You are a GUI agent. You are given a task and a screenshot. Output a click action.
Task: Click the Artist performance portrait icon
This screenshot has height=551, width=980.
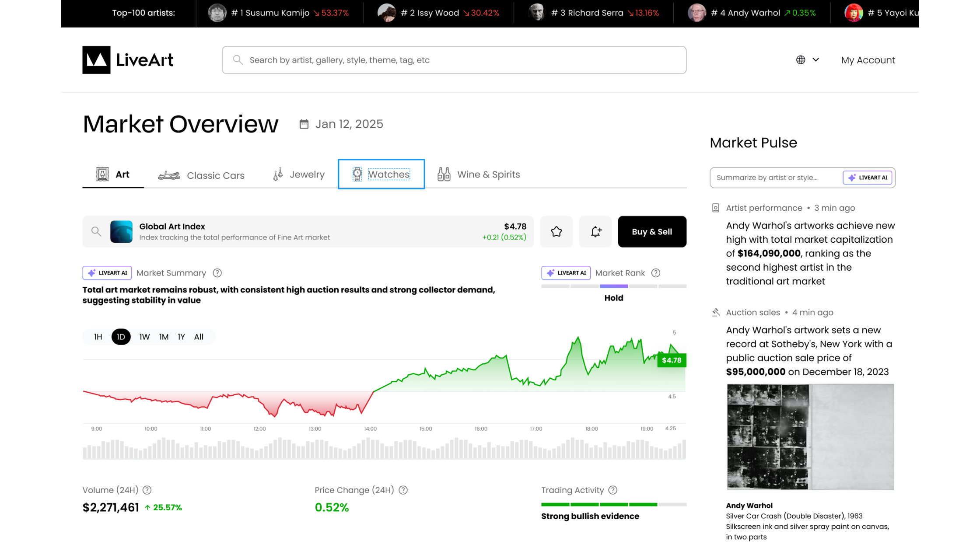(715, 208)
